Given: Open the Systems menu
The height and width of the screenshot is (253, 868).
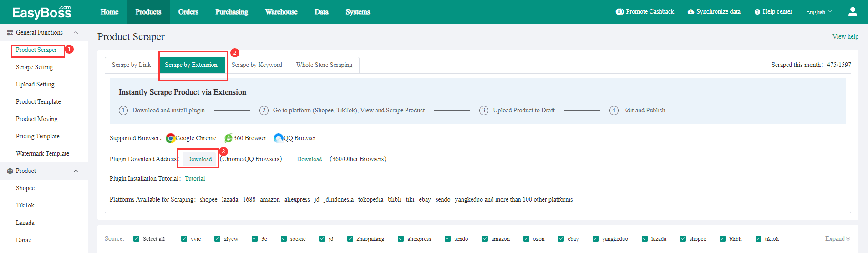Looking at the screenshot, I should coord(358,12).
